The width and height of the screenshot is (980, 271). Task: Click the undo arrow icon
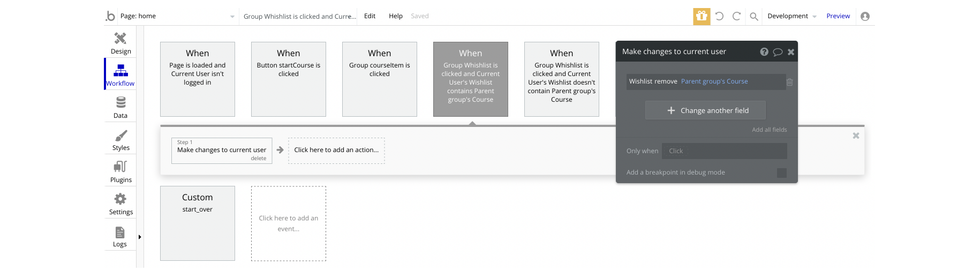click(719, 16)
